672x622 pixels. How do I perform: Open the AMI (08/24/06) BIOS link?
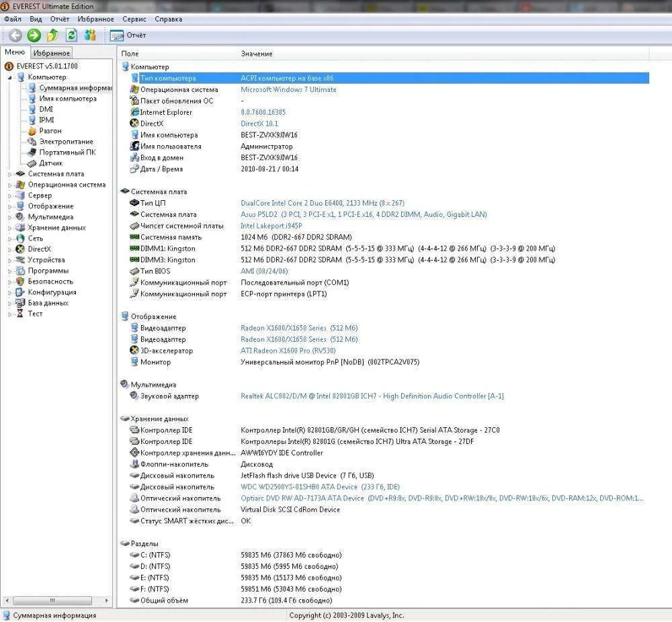point(264,271)
